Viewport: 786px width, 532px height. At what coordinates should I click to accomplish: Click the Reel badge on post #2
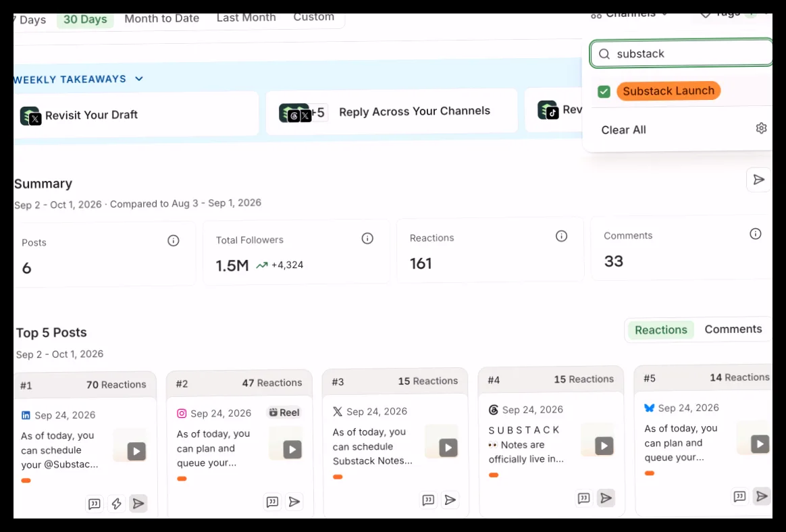pyautogui.click(x=284, y=412)
